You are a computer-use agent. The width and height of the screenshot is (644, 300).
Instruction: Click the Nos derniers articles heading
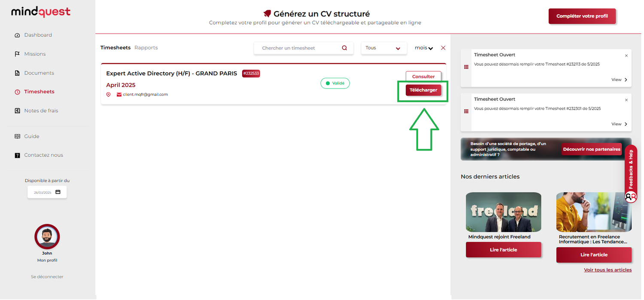click(490, 177)
